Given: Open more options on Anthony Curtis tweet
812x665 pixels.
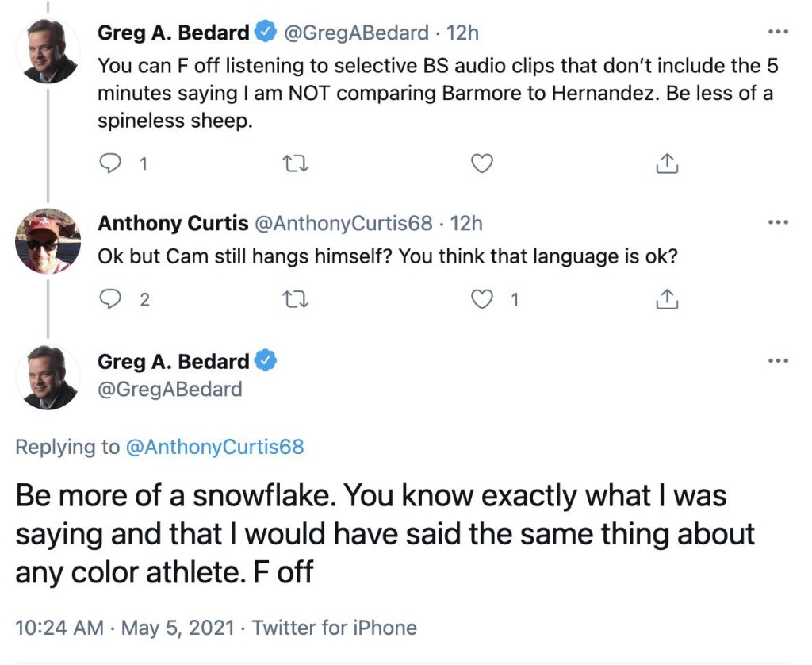Looking at the screenshot, I should [779, 224].
